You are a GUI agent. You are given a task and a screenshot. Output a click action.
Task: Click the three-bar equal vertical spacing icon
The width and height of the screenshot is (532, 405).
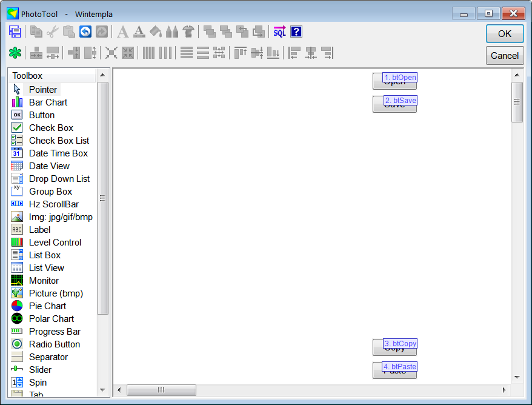point(202,53)
